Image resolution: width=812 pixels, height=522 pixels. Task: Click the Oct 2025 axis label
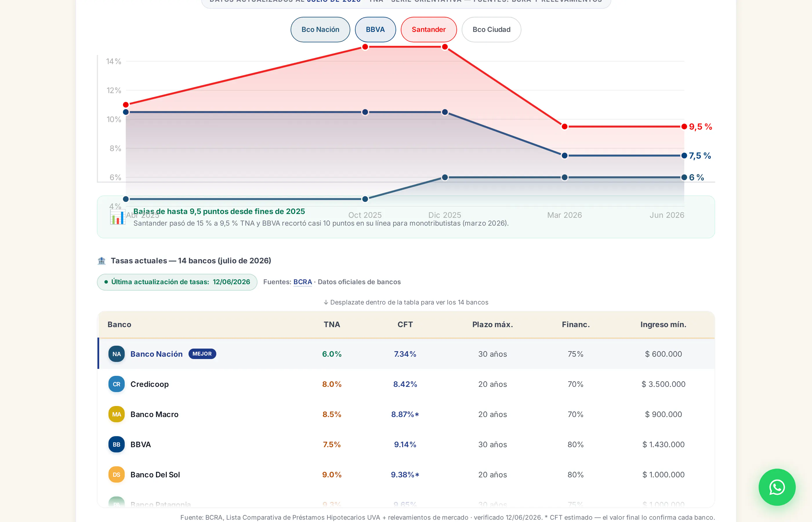365,215
